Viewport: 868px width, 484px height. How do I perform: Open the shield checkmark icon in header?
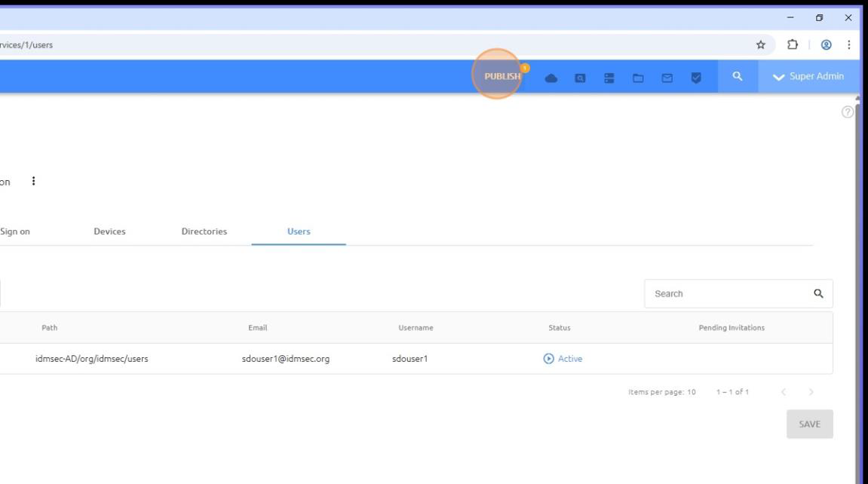696,78
